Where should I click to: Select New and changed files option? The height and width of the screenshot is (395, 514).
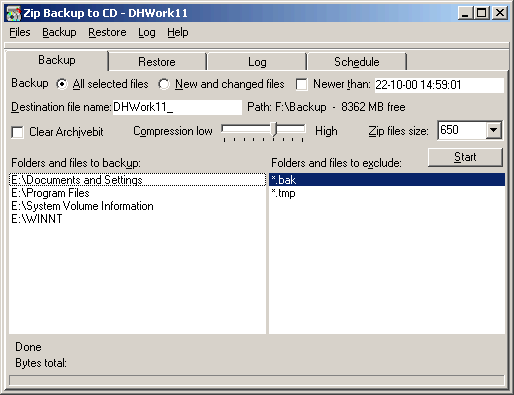[x=164, y=84]
